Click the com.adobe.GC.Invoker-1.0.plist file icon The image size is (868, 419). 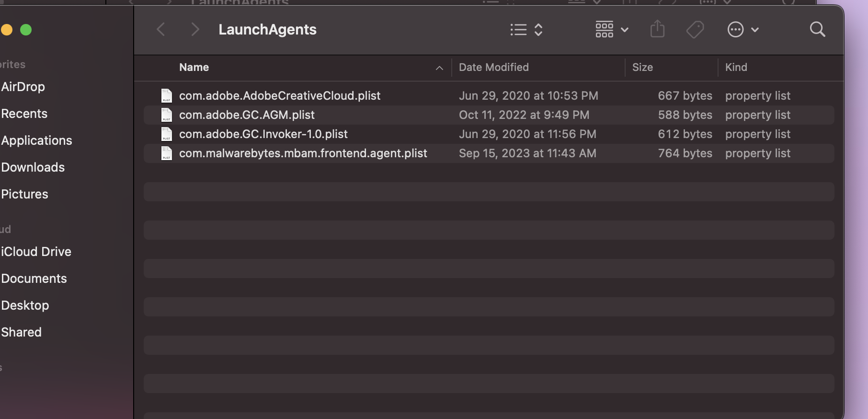pyautogui.click(x=166, y=134)
